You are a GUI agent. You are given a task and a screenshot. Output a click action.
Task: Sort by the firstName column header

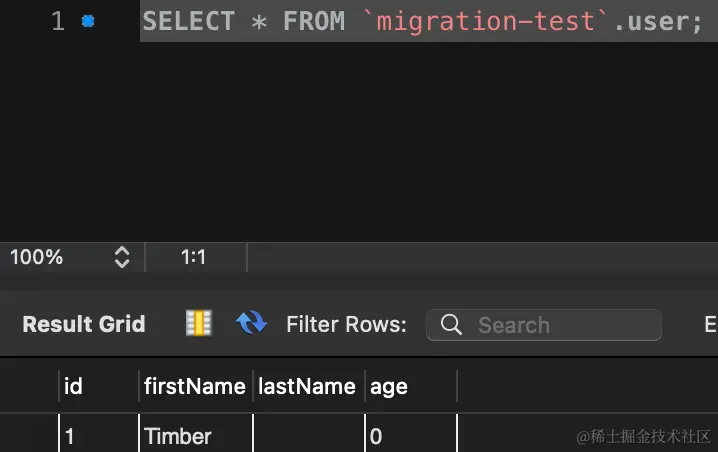[x=196, y=387]
